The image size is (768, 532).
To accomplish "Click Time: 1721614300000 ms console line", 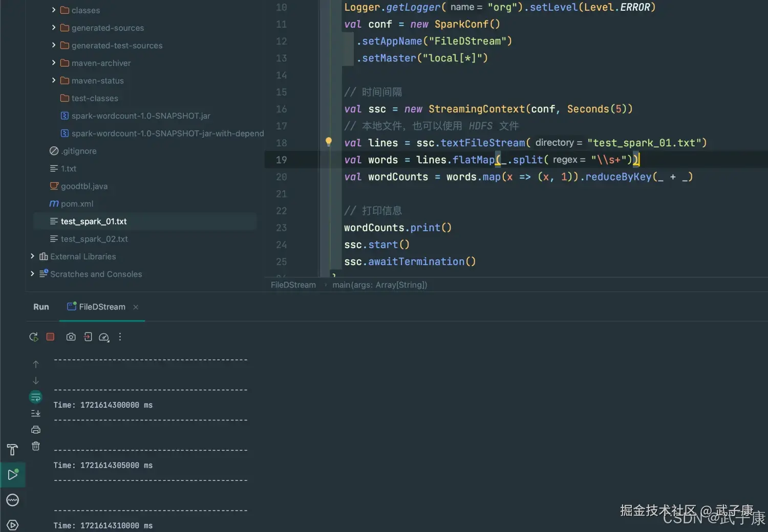I will (103, 405).
